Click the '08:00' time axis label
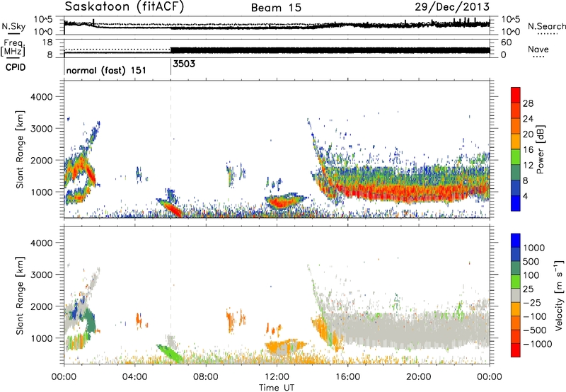The width and height of the screenshot is (566, 392). [206, 377]
